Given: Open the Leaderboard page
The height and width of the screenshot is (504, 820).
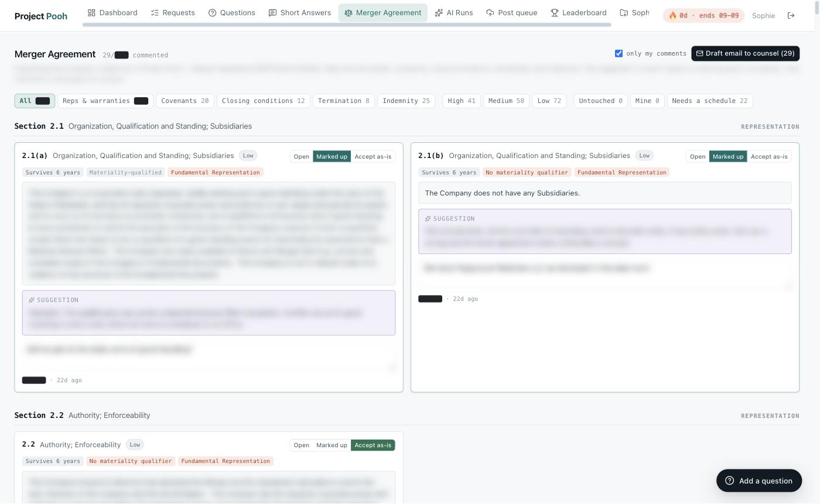Looking at the screenshot, I should (579, 12).
